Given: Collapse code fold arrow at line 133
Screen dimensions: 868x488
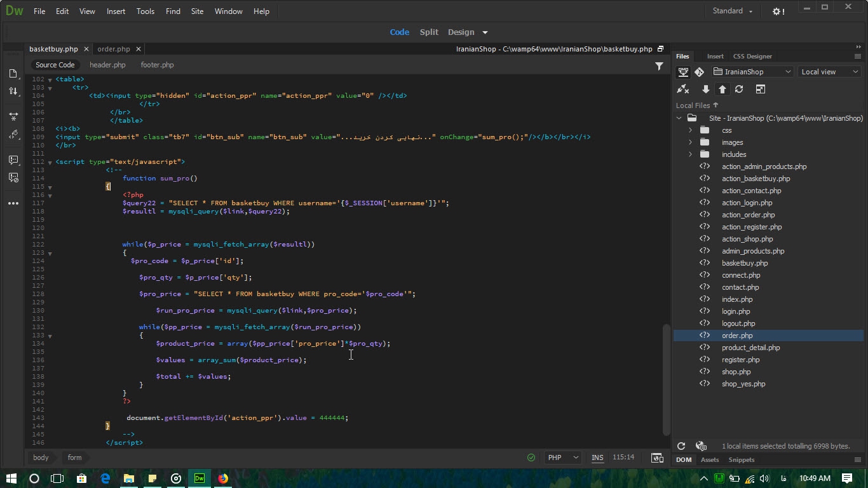Looking at the screenshot, I should (x=50, y=335).
